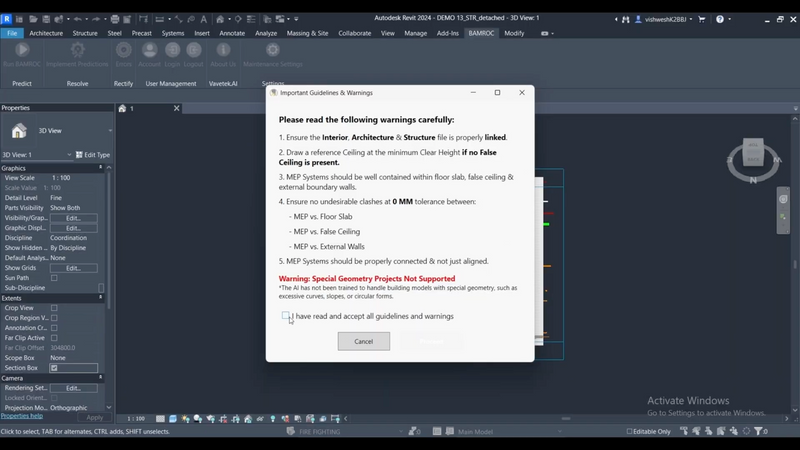
Task: Click the Logout ribbon icon
Action: pos(194,50)
